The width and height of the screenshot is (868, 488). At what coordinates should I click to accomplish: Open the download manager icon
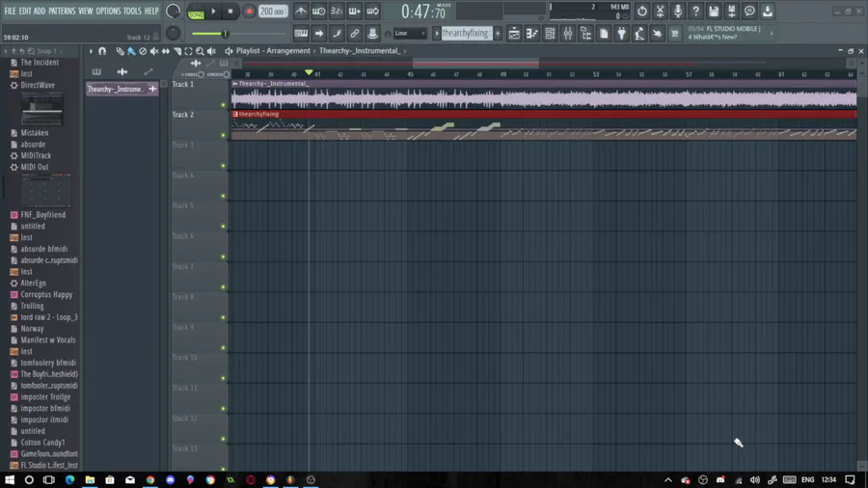click(x=768, y=11)
